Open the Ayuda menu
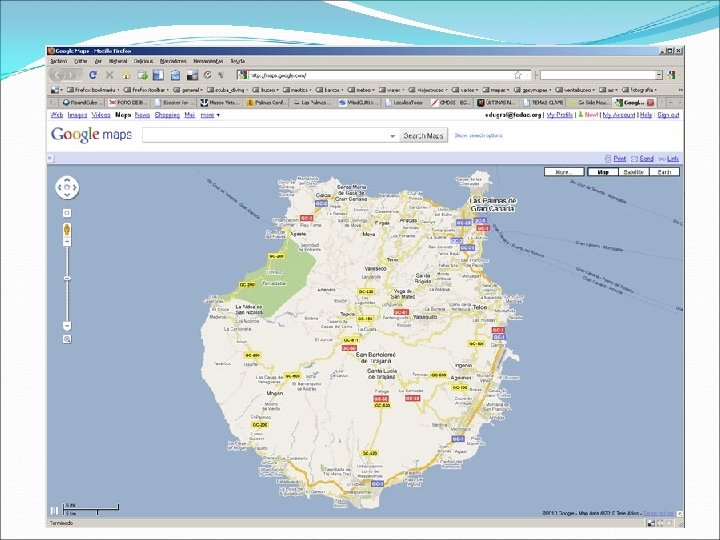Screen dimensions: 720x540 tap(237, 61)
